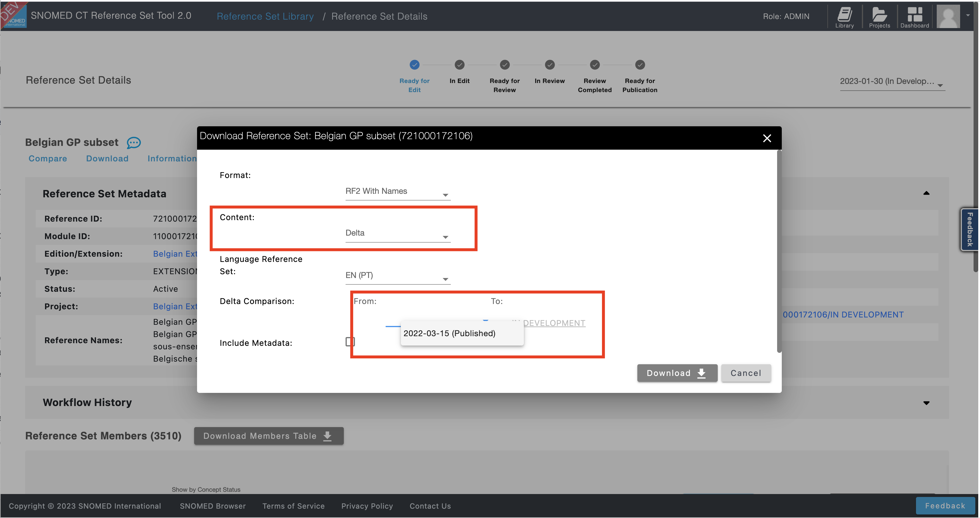Expand the user account menu arrow

click(x=968, y=15)
